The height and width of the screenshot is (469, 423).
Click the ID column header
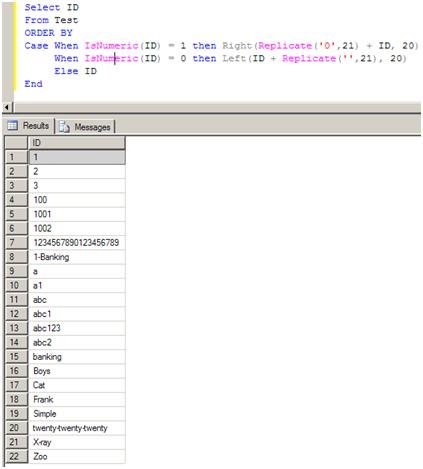tap(77, 143)
